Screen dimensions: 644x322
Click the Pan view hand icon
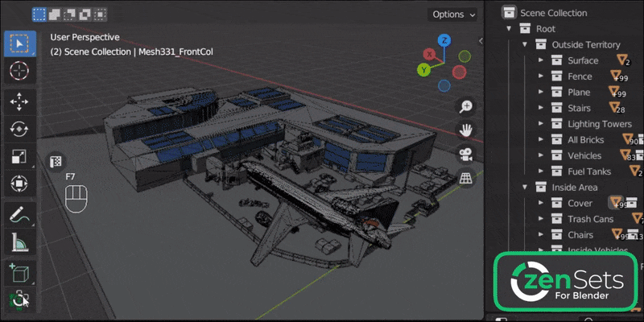click(x=466, y=130)
